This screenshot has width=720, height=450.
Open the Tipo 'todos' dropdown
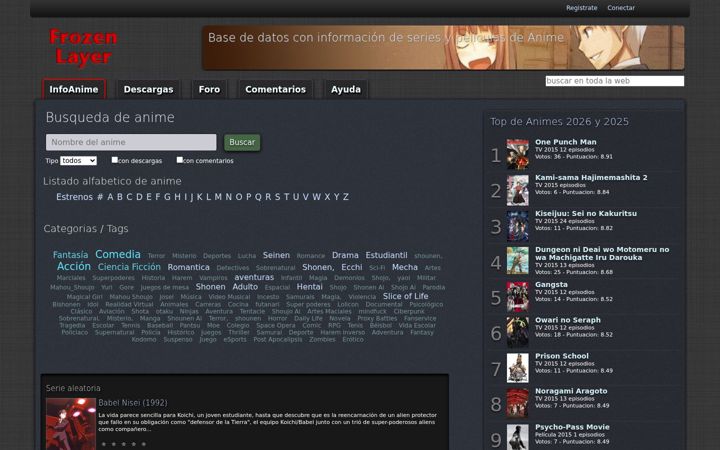pos(79,161)
